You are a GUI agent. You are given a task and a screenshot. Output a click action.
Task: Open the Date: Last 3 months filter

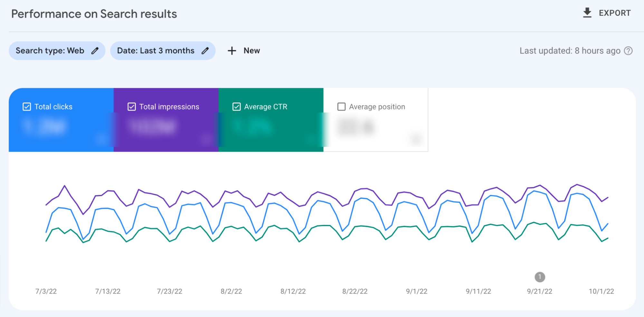(156, 51)
